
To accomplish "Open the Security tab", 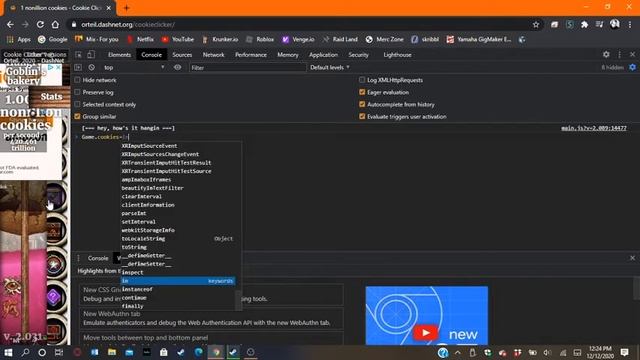I will tap(358, 55).
